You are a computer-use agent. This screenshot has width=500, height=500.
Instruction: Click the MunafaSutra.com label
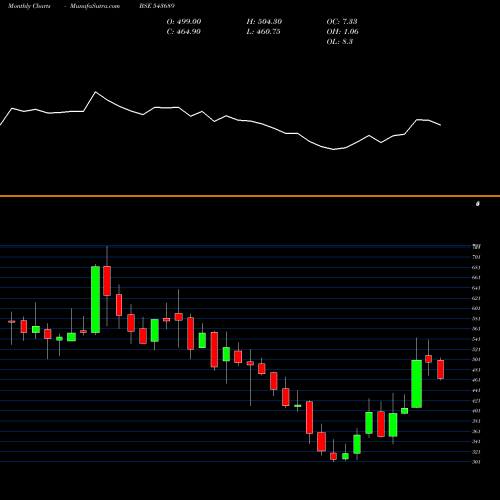tap(95, 6)
